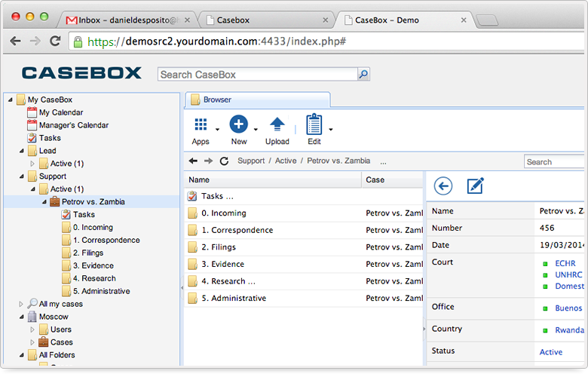This screenshot has width=588, height=377.
Task: Open the Tasks row in the file list
Action: (303, 196)
